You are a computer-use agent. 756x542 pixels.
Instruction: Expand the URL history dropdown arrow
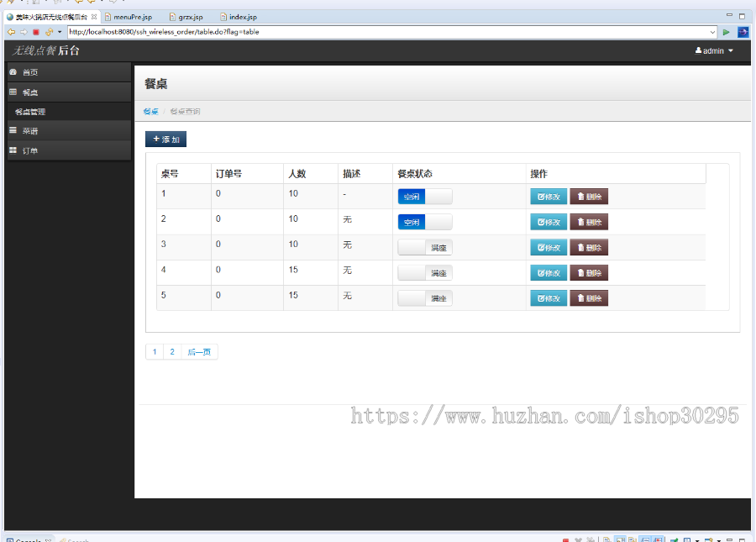pyautogui.click(x=712, y=32)
